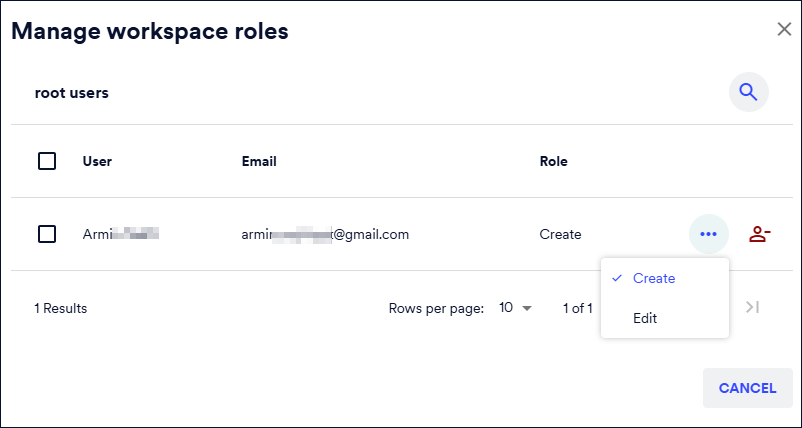Screen dimensions: 802x428
Task: Click the Role column header
Action: point(553,161)
